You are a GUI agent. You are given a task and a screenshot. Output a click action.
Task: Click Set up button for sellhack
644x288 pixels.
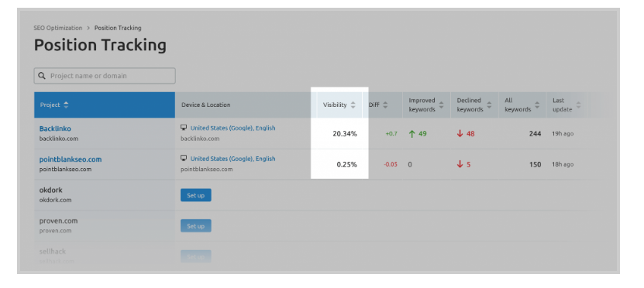coord(196,256)
